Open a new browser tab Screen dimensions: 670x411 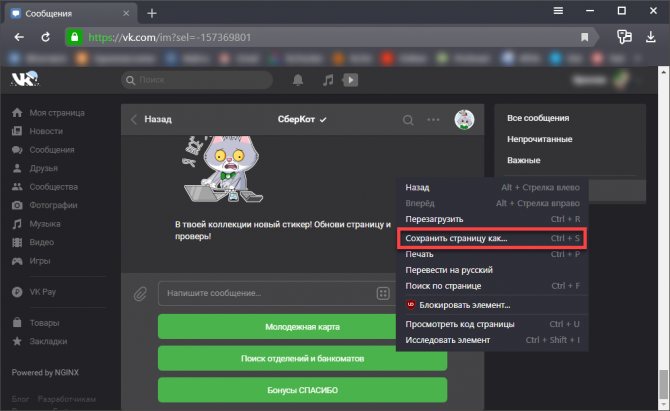152,14
